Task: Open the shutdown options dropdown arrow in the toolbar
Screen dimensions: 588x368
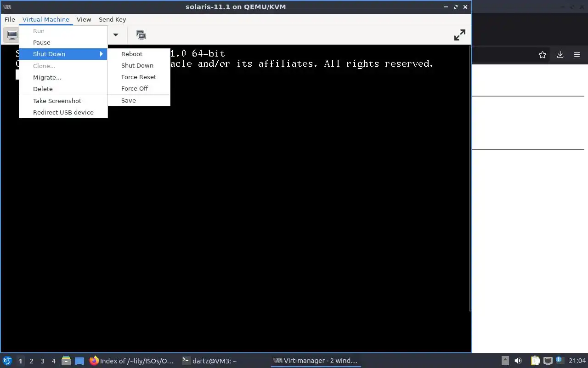Action: click(116, 35)
